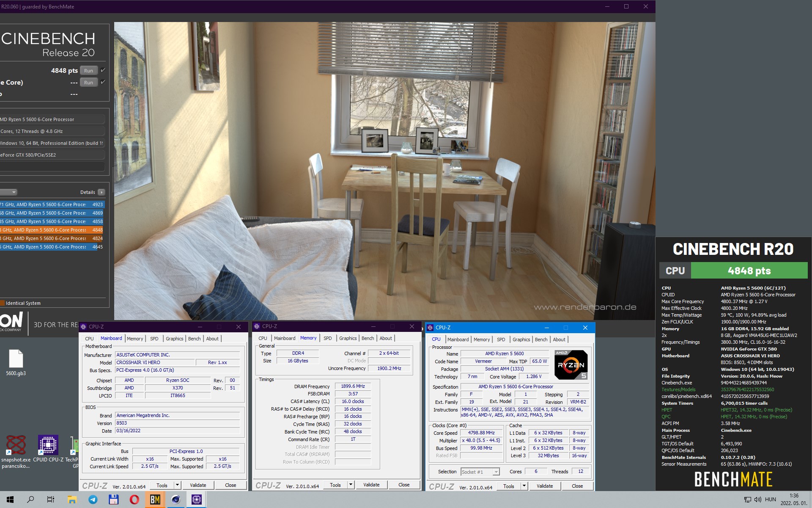Select ranking bar scoring 4869

tap(52, 213)
